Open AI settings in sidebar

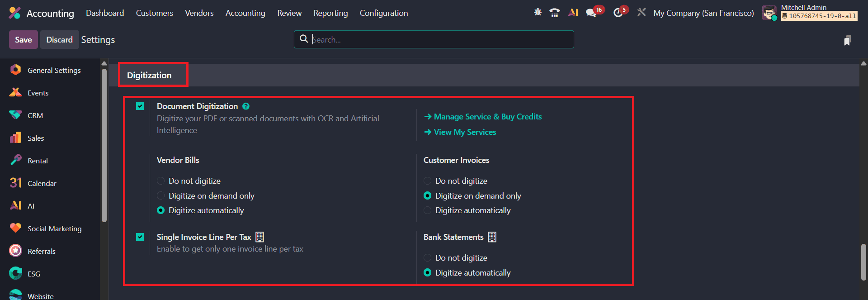[x=50, y=206]
